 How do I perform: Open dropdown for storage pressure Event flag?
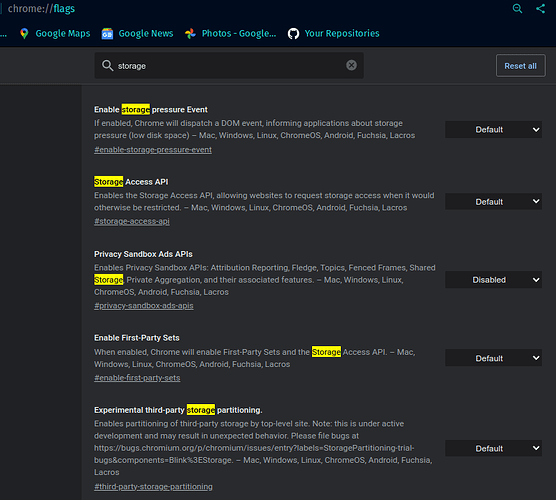tap(493, 130)
